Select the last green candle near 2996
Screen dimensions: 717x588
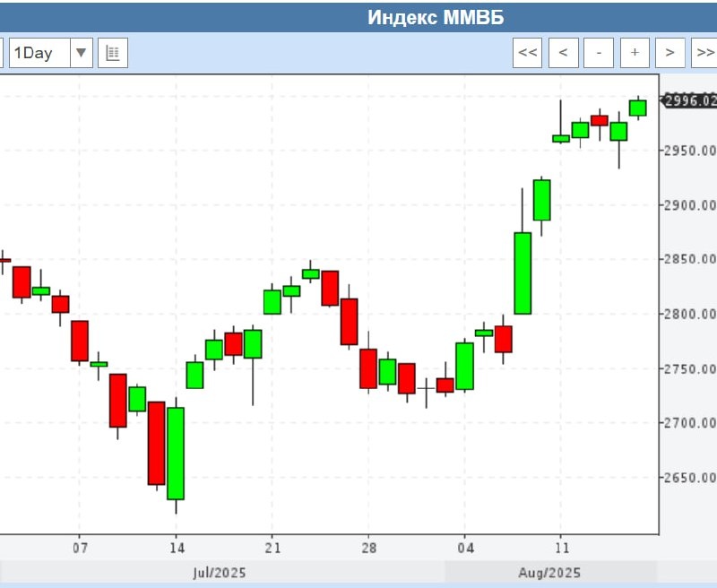[x=638, y=108]
